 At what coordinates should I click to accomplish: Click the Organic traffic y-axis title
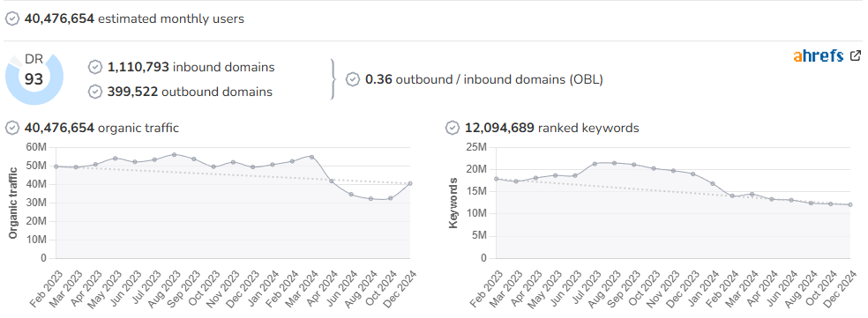pos(12,203)
